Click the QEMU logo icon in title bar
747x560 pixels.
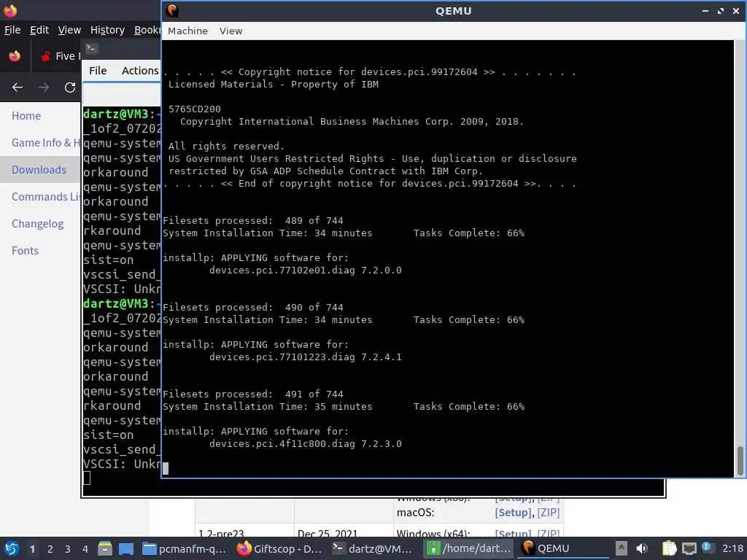(172, 10)
